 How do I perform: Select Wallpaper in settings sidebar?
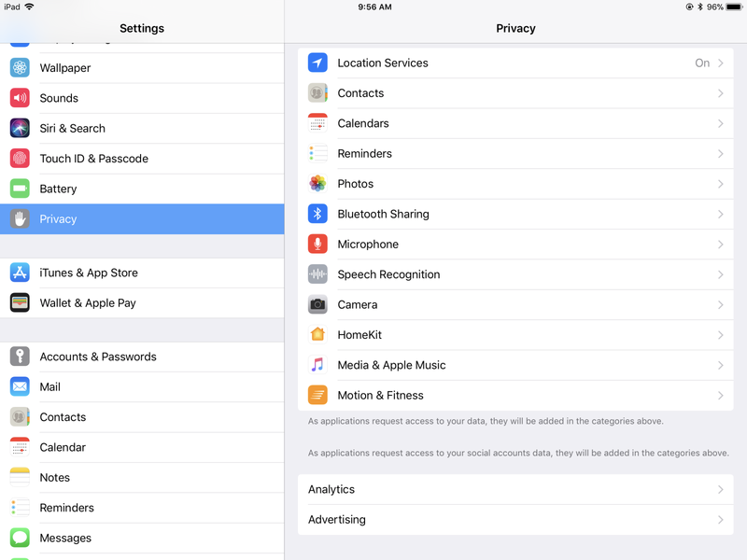pyautogui.click(x=142, y=67)
